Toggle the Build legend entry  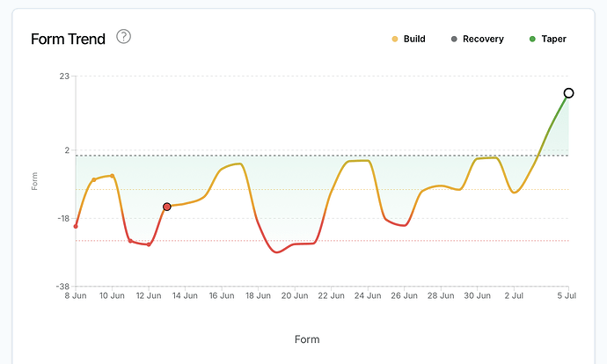(409, 39)
